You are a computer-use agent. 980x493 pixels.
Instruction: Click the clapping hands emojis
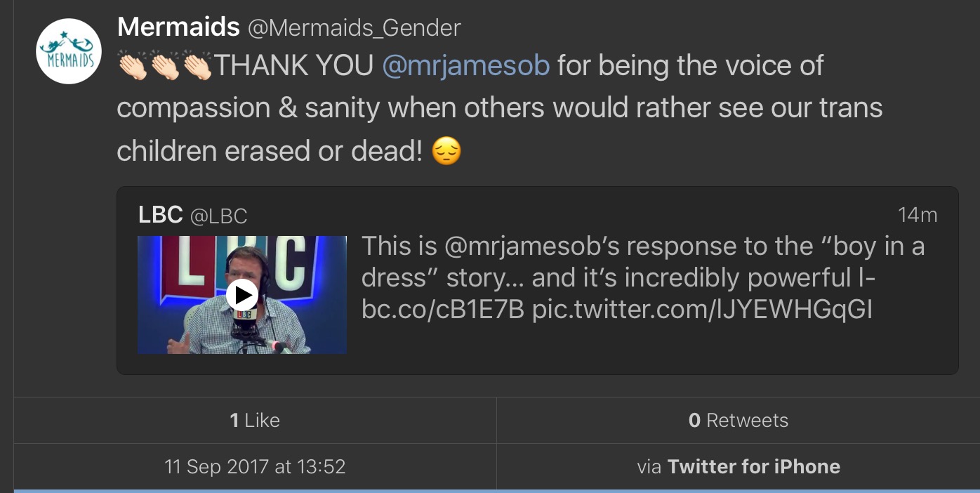[165, 66]
